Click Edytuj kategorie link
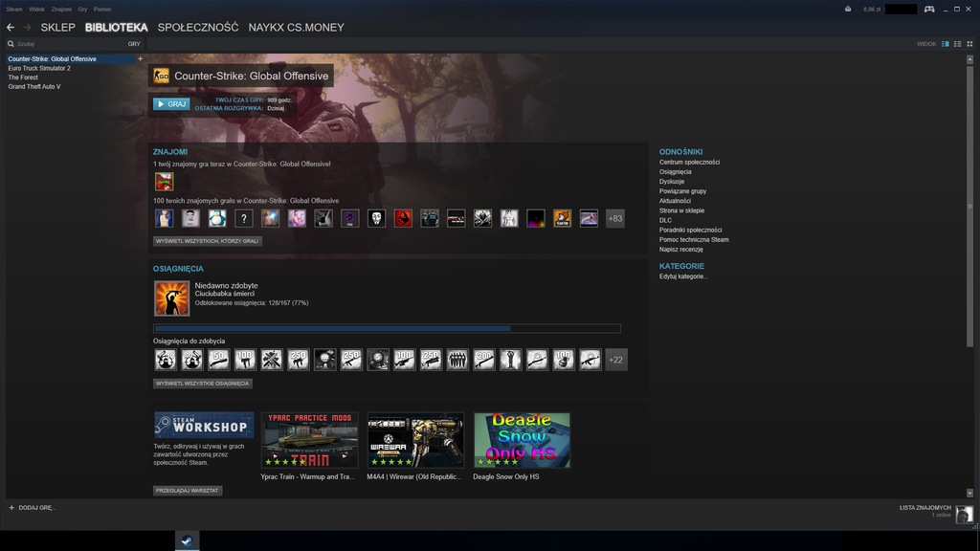The width and height of the screenshot is (980, 551). click(x=683, y=276)
